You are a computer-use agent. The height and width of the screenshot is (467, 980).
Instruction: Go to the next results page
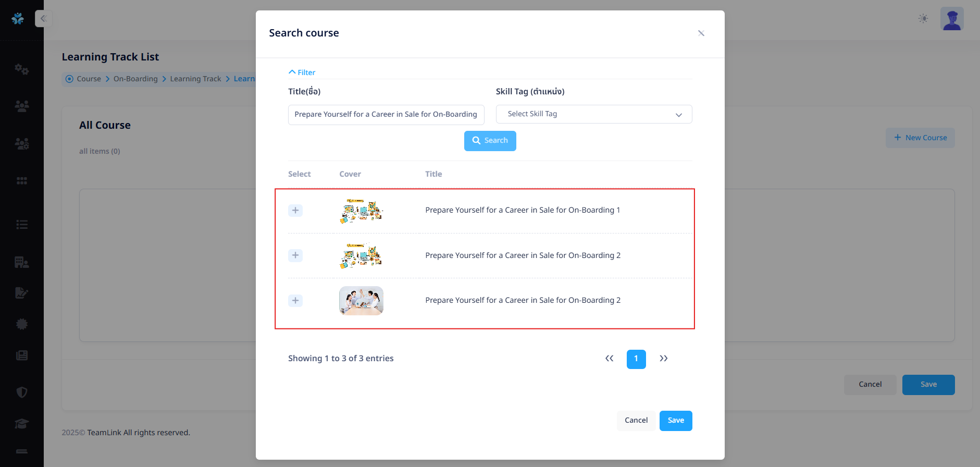click(663, 359)
